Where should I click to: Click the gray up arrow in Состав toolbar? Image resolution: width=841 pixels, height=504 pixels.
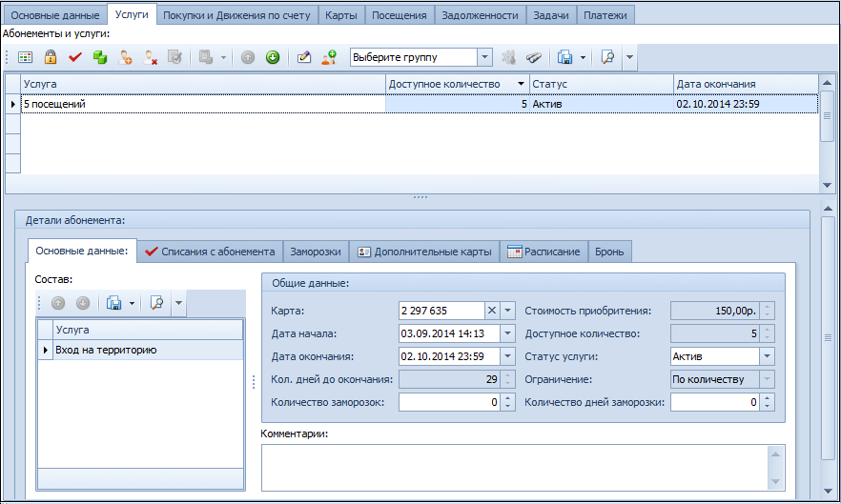tap(58, 304)
